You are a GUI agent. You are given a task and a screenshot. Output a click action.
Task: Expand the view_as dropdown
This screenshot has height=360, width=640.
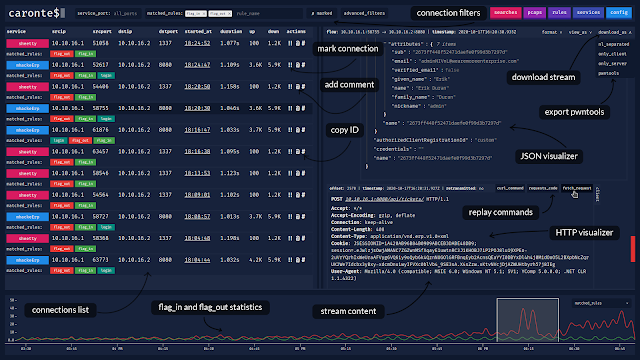click(580, 32)
